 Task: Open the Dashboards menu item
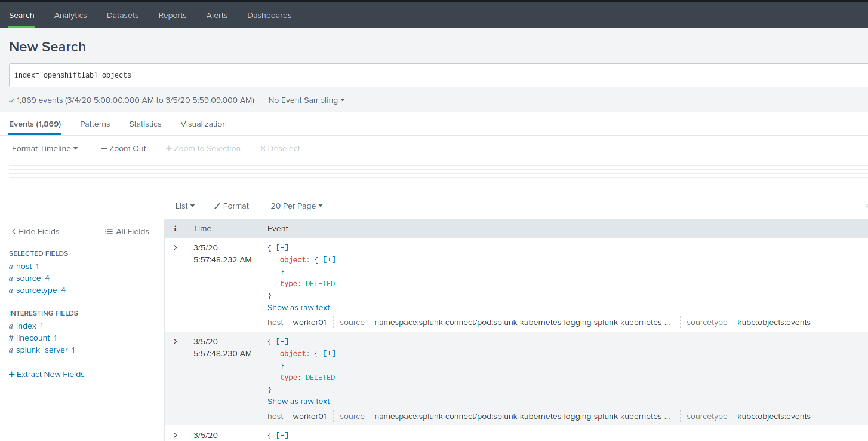(269, 16)
